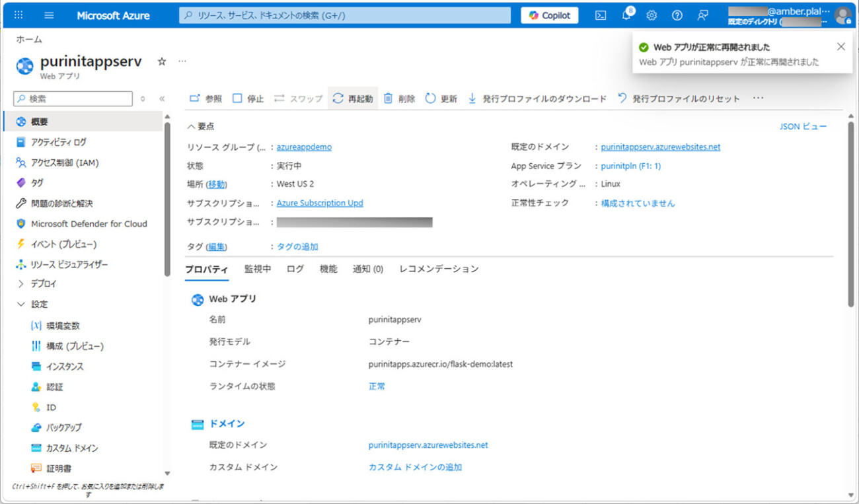Screen dimensions: 859x504
Task: Open the notifications bell
Action: (626, 15)
